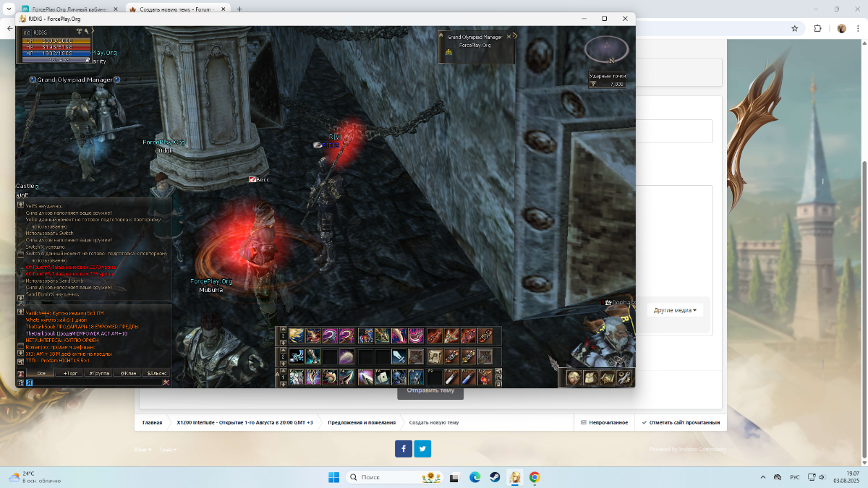Close the Grand Olympiad Manager target window
Viewport: 868px width, 488px height.
pyautogui.click(x=509, y=36)
